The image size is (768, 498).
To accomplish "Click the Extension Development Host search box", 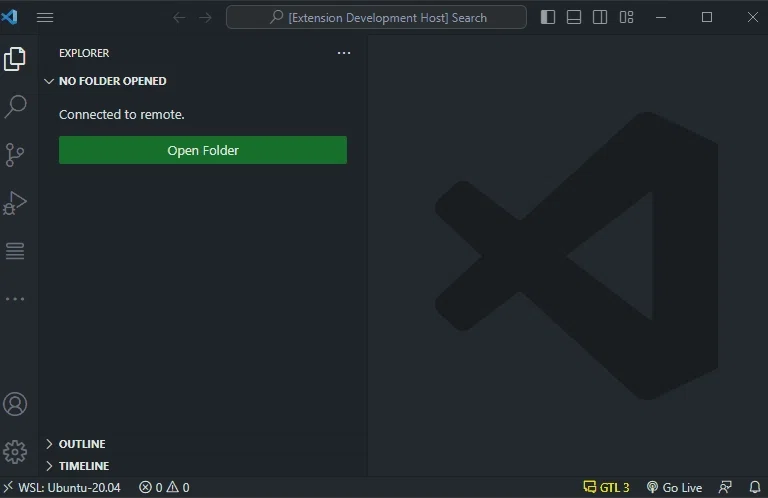I will coord(376,18).
